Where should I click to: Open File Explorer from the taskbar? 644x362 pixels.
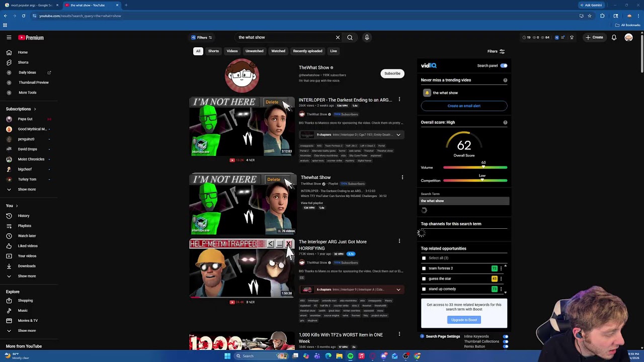pyautogui.click(x=339, y=356)
